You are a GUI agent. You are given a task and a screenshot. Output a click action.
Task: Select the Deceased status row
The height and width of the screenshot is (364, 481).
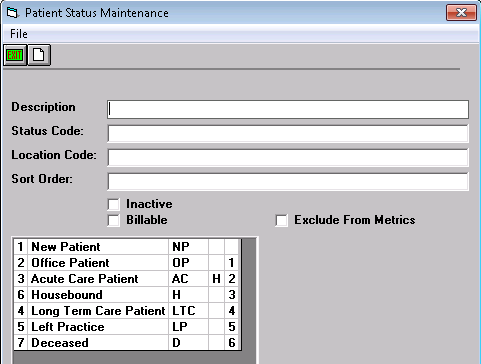pyautogui.click(x=127, y=343)
